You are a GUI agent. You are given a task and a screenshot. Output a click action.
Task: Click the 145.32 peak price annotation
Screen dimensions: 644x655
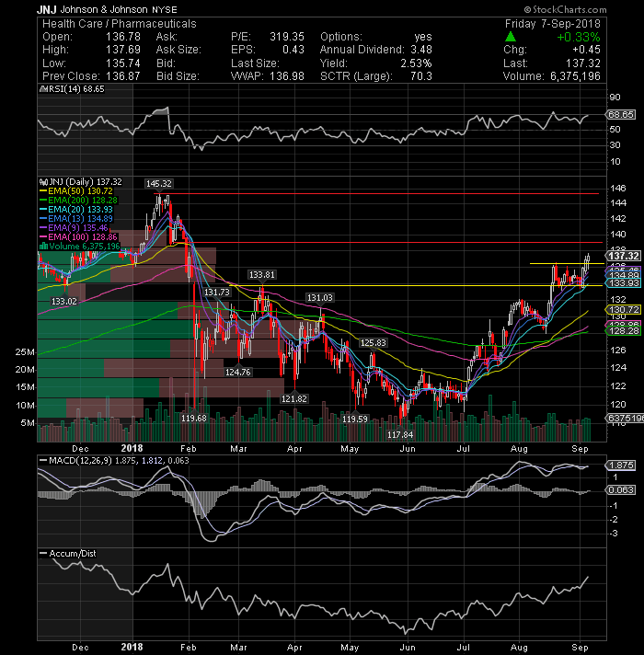click(x=159, y=184)
